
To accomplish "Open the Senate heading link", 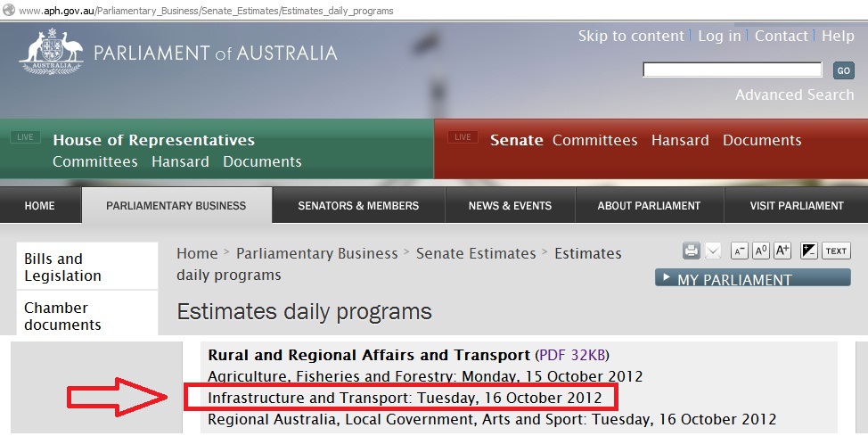I will coord(517,140).
